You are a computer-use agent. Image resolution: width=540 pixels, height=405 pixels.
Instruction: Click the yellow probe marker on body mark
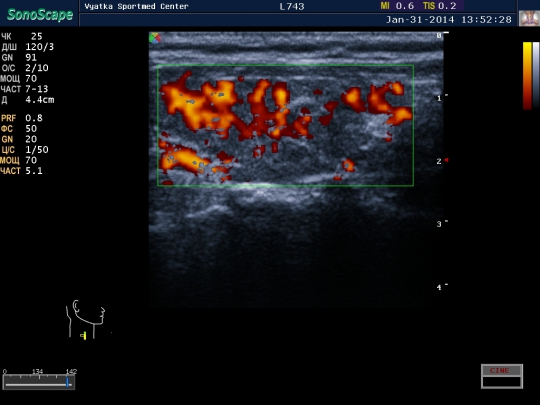click(83, 335)
